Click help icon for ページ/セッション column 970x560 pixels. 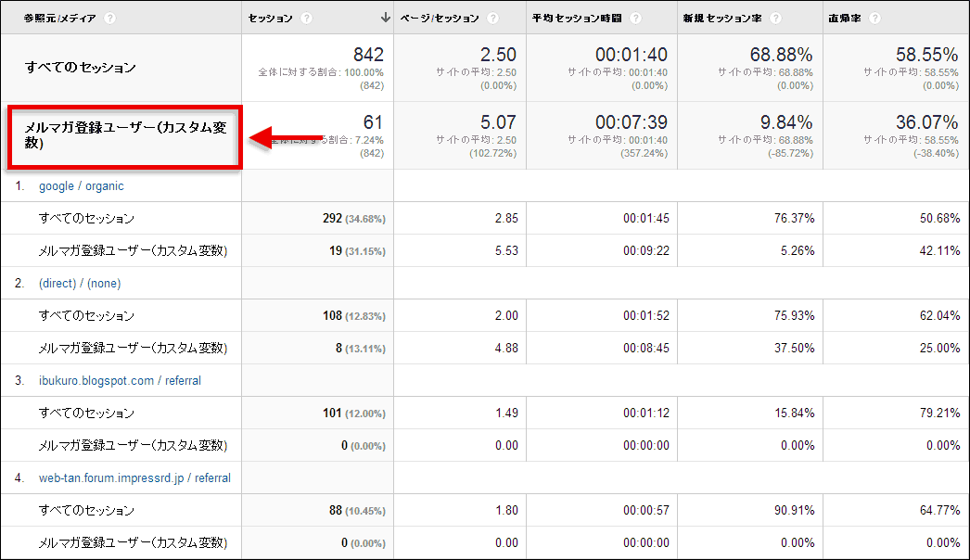tap(492, 19)
